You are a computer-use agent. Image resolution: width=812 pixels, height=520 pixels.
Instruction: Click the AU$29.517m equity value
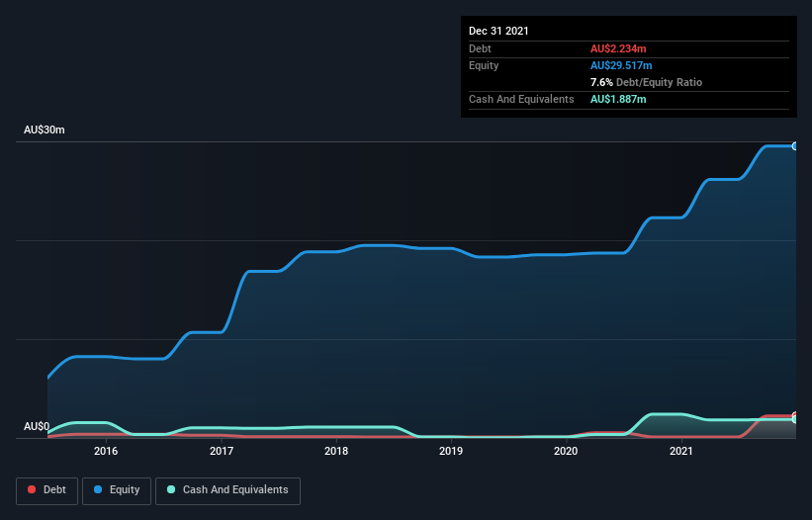click(621, 65)
